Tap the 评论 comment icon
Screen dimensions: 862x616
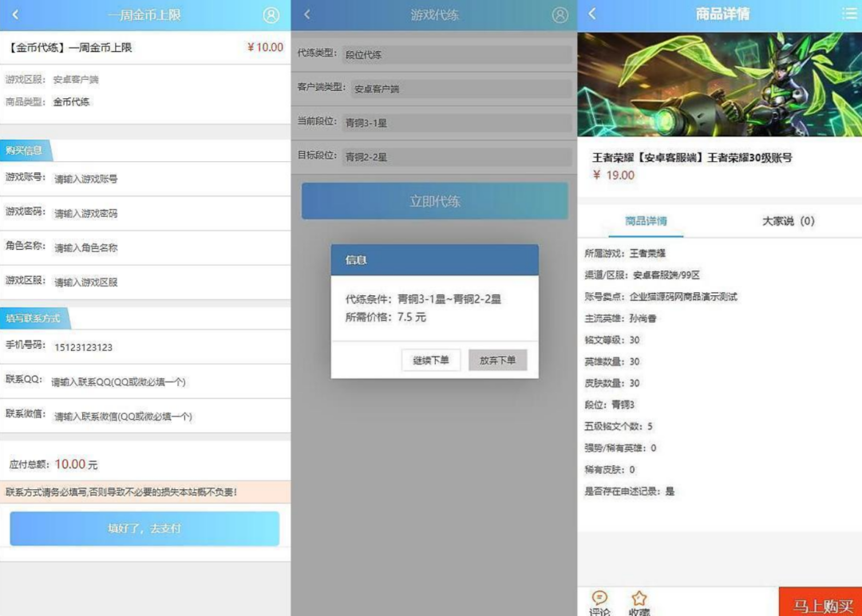tap(599, 598)
